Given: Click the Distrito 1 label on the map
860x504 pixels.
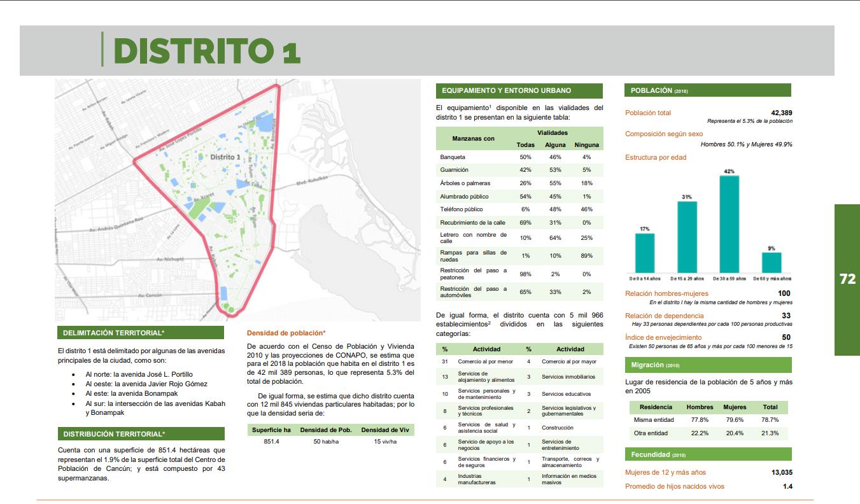Looking at the screenshot, I should point(225,156).
